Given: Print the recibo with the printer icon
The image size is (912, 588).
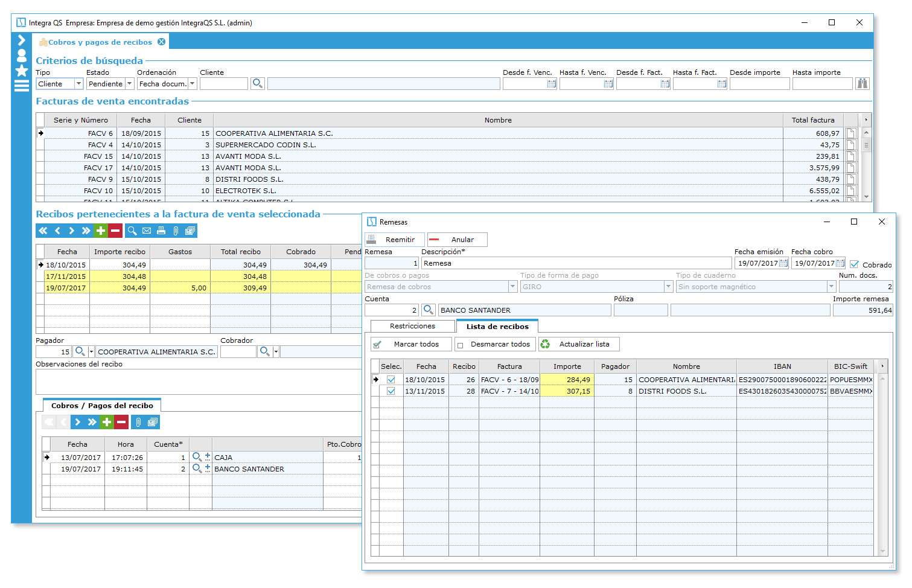Looking at the screenshot, I should 161,231.
